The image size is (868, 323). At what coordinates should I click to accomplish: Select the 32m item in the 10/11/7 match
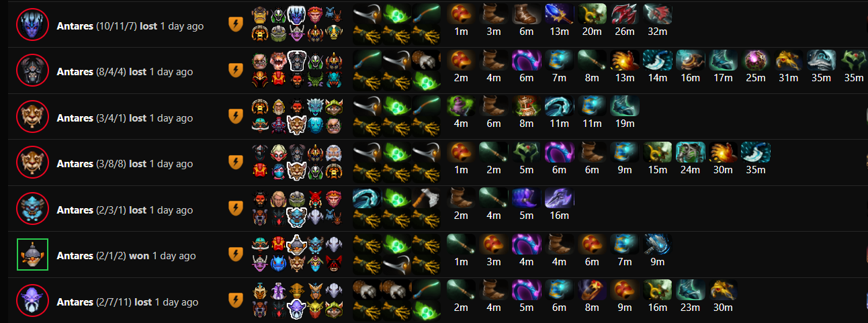tap(658, 14)
